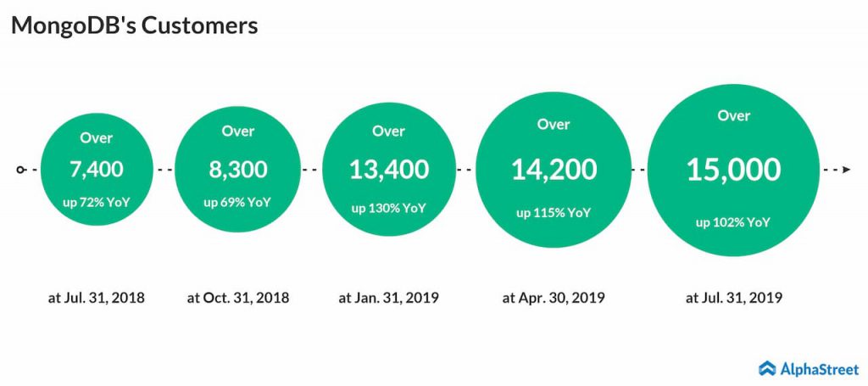This screenshot has height=386, width=868.
Task: Select the 7,400 customers circle
Action: [97, 170]
